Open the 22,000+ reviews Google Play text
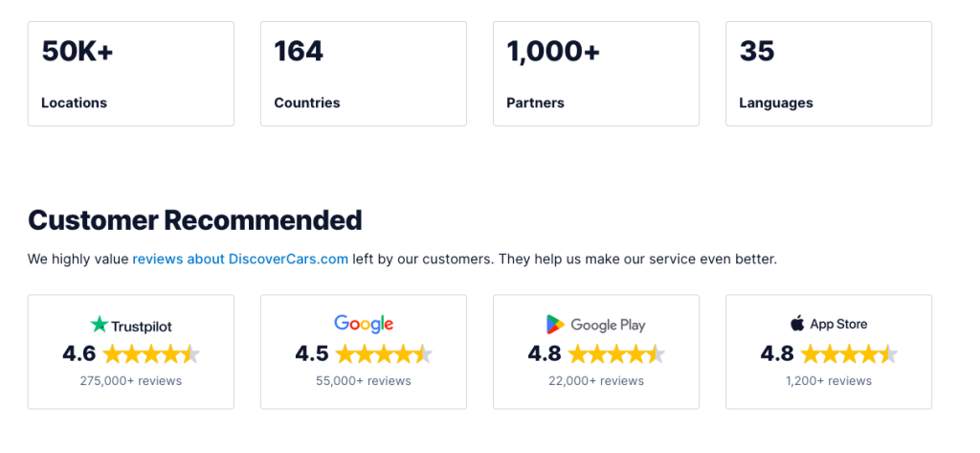 tap(595, 380)
